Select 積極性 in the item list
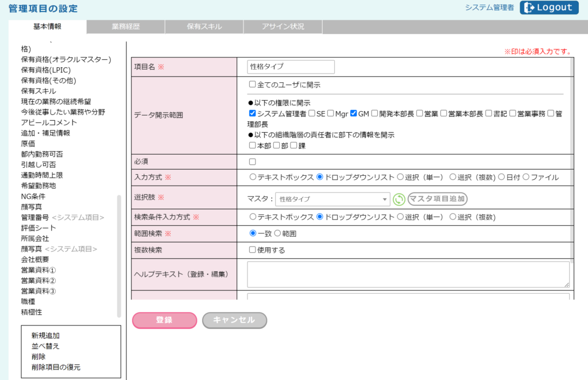 32,312
